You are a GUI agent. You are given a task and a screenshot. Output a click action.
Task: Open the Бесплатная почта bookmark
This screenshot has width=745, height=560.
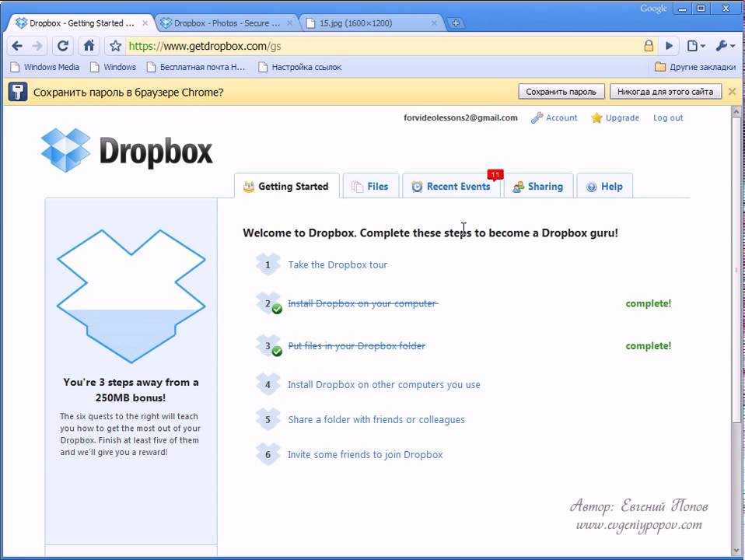coord(196,67)
